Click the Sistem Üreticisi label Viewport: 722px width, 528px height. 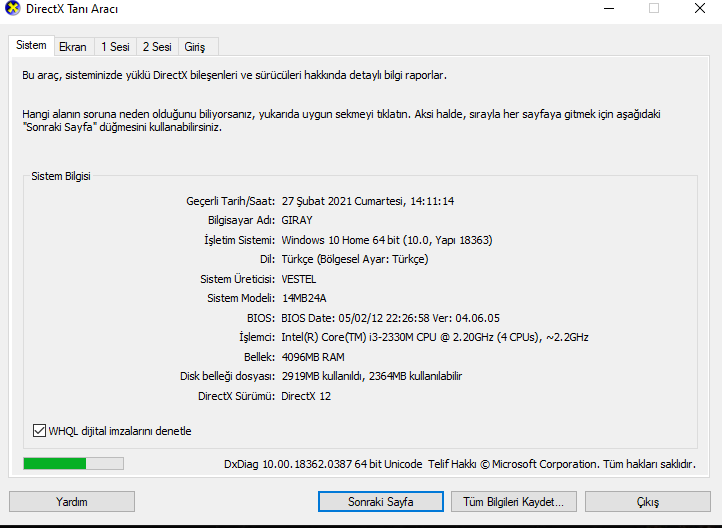tap(238, 279)
